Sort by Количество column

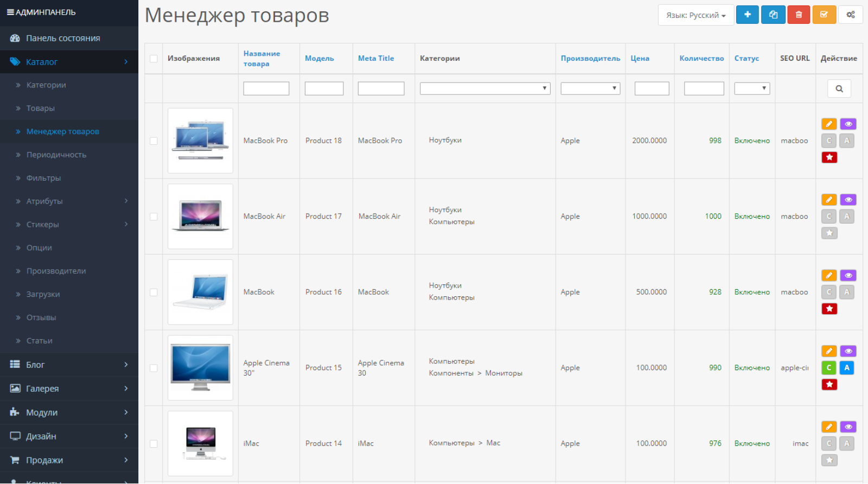click(x=701, y=59)
